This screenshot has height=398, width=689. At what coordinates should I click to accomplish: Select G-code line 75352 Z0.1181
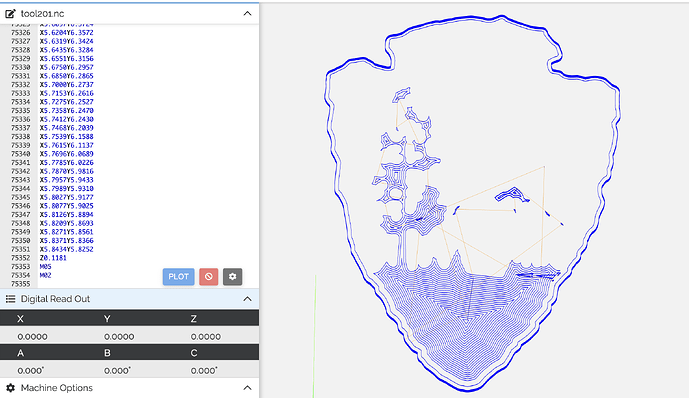(53, 258)
